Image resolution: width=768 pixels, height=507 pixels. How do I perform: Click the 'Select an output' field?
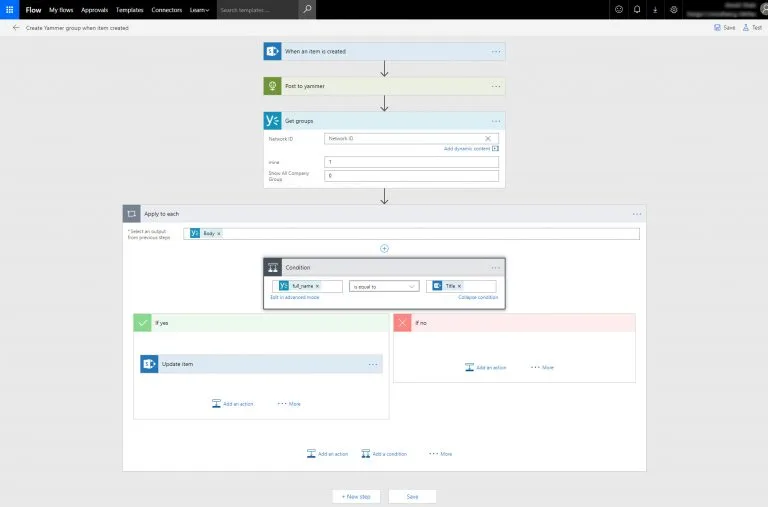(x=411, y=234)
